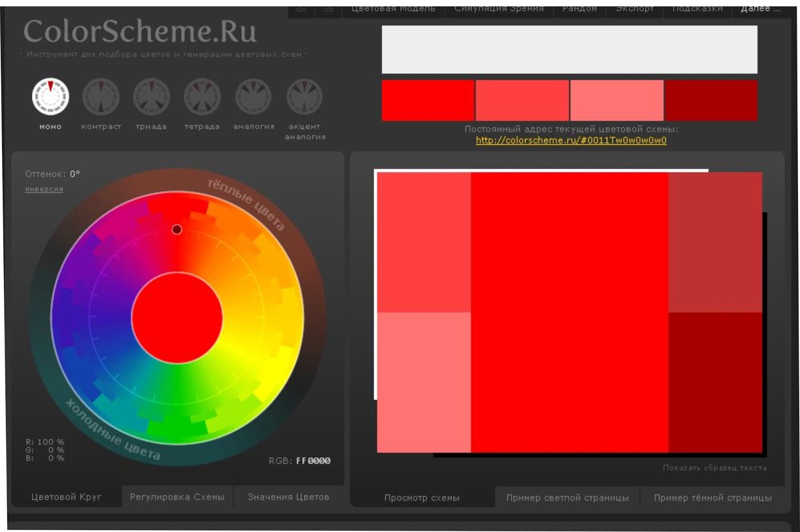
Task: Click the pure red palette swatch
Action: pos(428,100)
